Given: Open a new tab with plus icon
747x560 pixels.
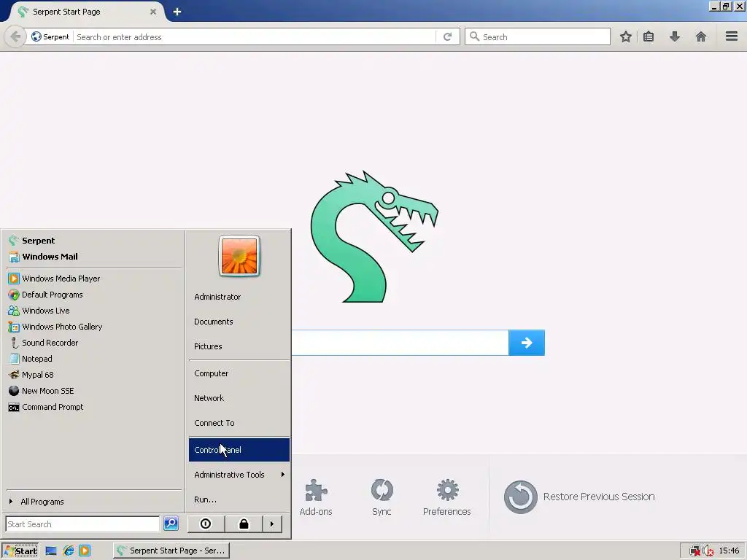Looking at the screenshot, I should click(x=177, y=12).
